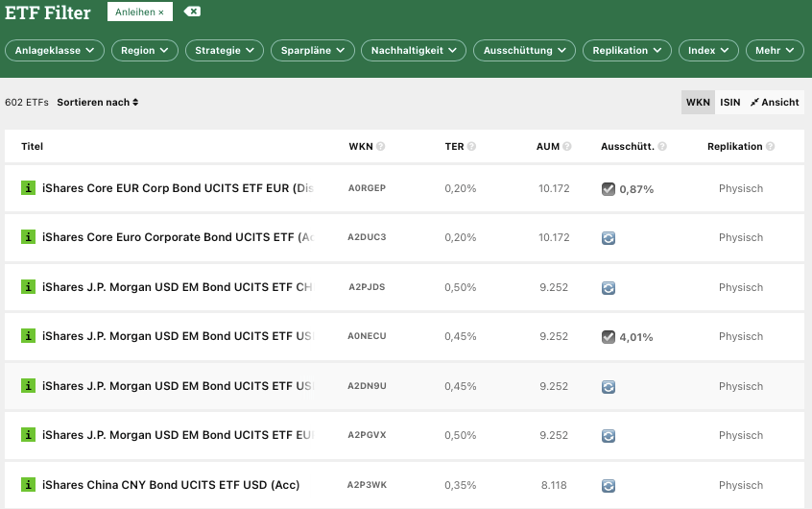Open info for iShares Core EUR Corp Bond
This screenshot has height=509, width=812.
coord(28,187)
